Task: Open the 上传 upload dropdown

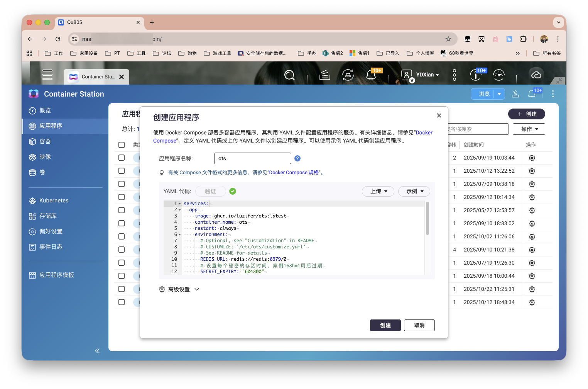Action: pos(378,191)
